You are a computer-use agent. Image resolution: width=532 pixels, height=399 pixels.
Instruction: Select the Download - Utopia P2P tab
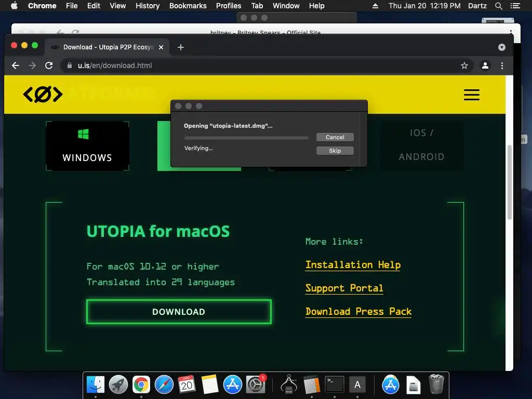click(x=107, y=47)
